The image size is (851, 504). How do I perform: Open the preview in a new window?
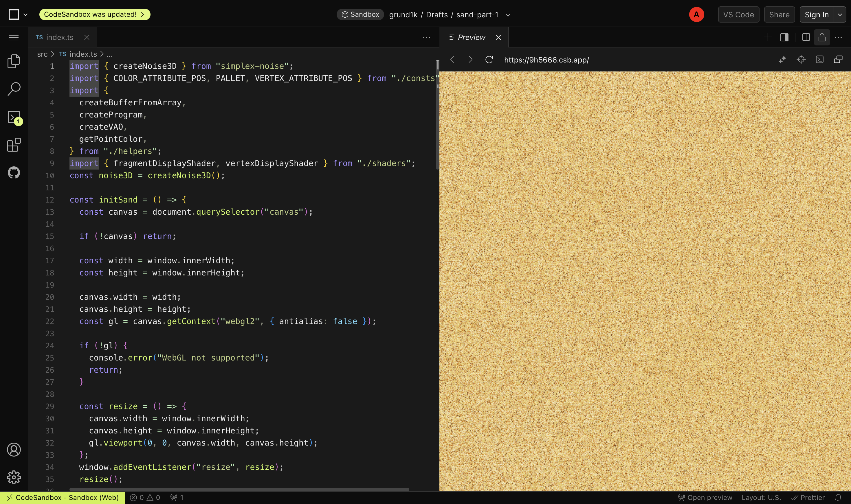pyautogui.click(x=838, y=59)
